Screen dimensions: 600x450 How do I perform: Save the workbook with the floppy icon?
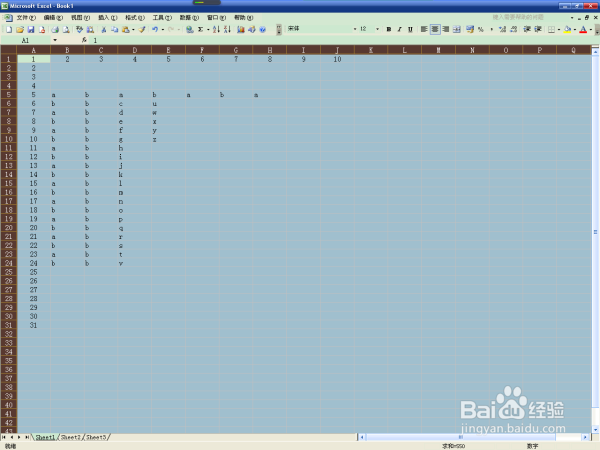[31, 29]
